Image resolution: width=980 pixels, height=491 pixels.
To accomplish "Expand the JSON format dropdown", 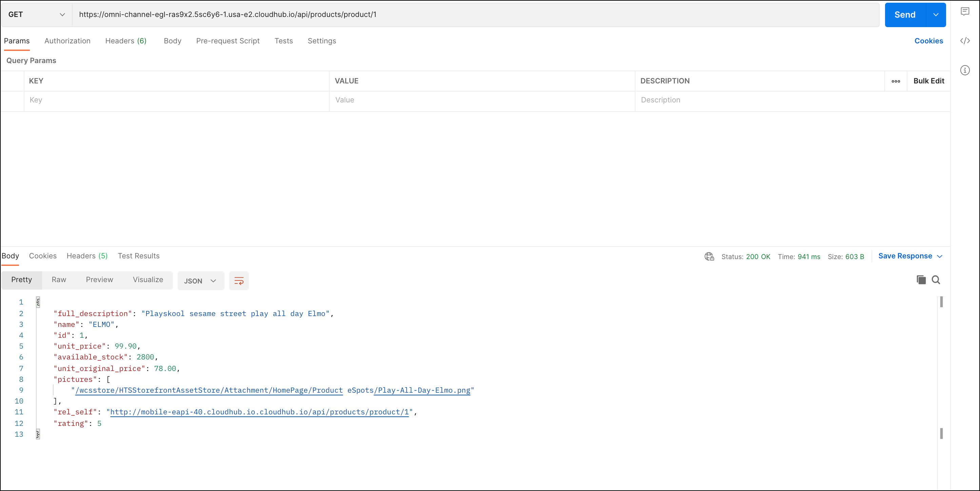I will pos(200,281).
